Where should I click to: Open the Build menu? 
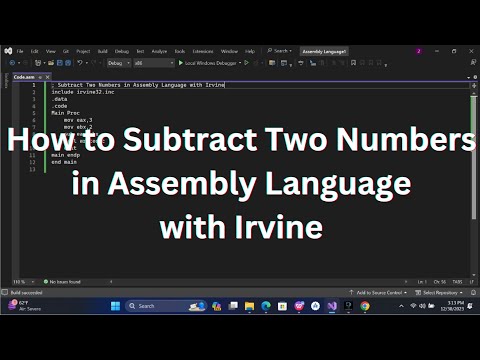point(102,51)
